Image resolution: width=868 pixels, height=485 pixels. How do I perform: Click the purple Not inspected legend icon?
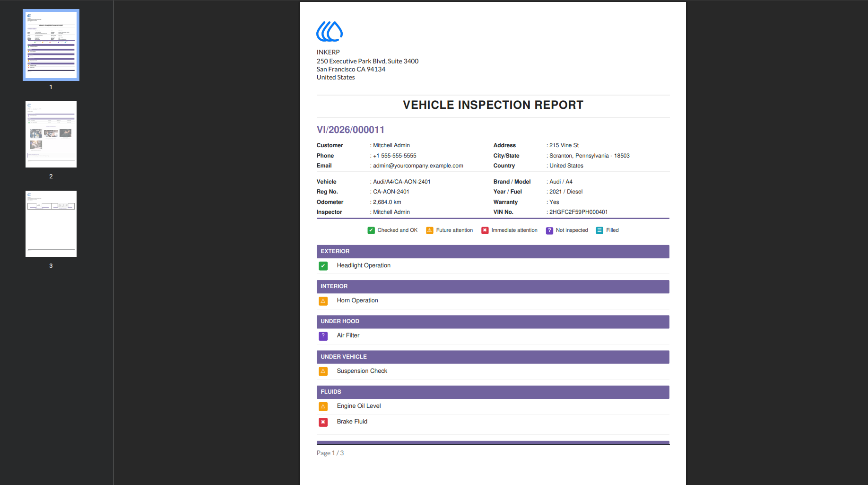pos(549,230)
